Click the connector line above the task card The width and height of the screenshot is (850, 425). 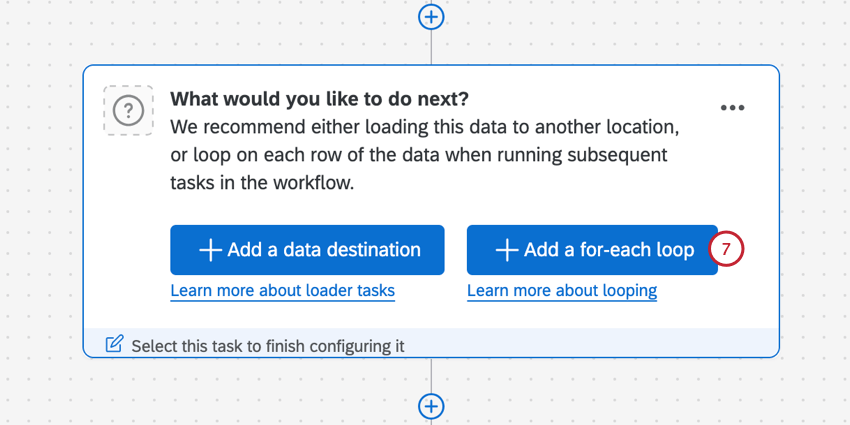431,47
